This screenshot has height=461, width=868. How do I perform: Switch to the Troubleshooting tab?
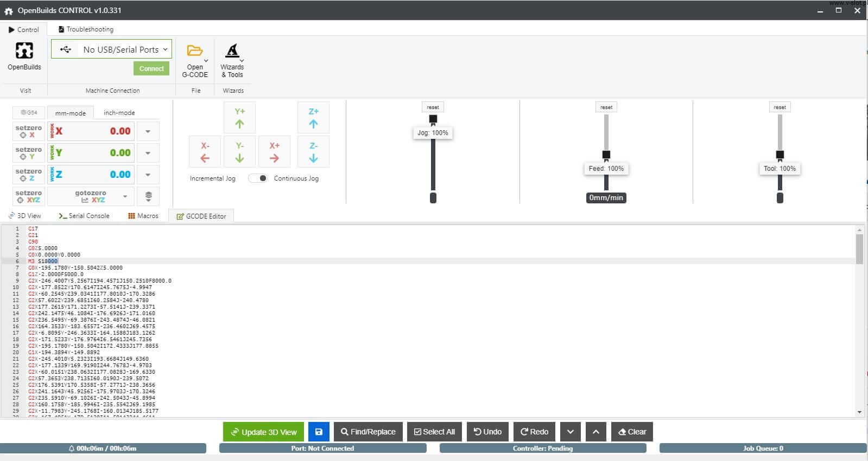[x=86, y=29]
